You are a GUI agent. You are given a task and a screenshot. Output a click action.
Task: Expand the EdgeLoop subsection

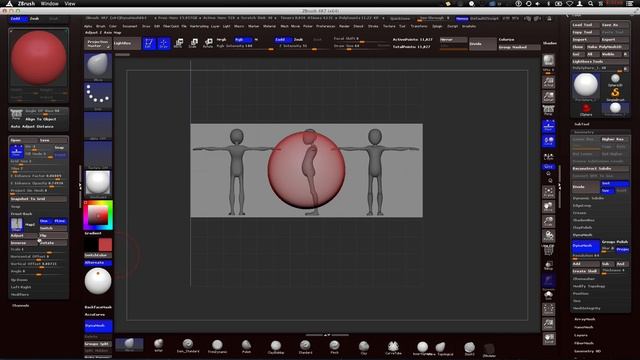point(582,205)
